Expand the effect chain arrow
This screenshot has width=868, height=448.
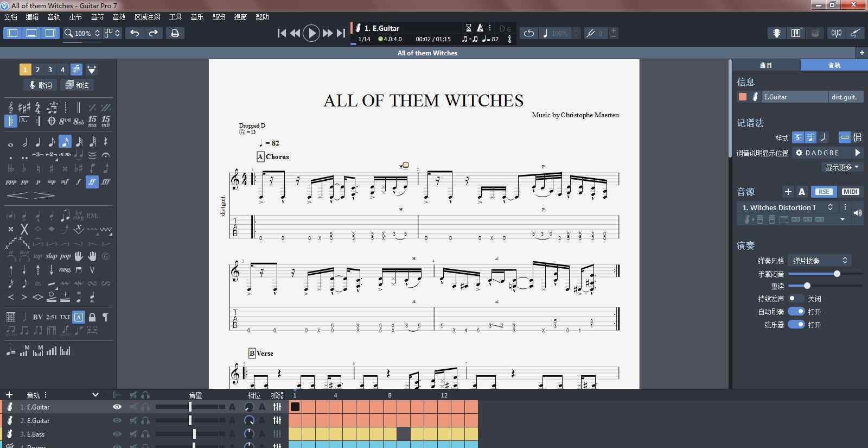coord(843,219)
